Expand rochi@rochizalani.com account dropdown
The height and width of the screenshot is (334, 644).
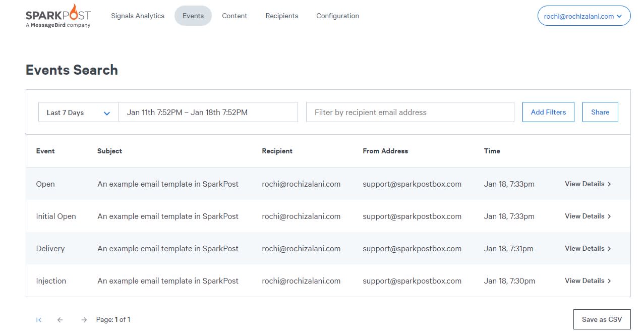click(x=584, y=16)
